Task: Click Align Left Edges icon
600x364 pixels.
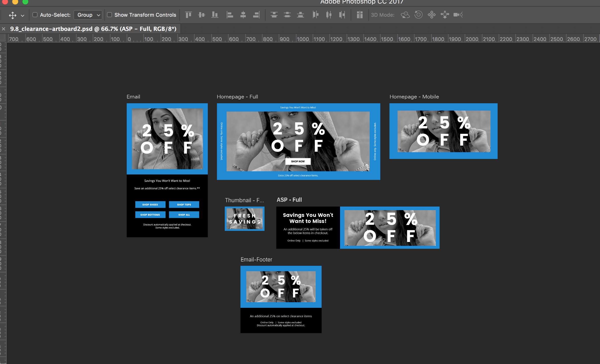Action: point(230,15)
